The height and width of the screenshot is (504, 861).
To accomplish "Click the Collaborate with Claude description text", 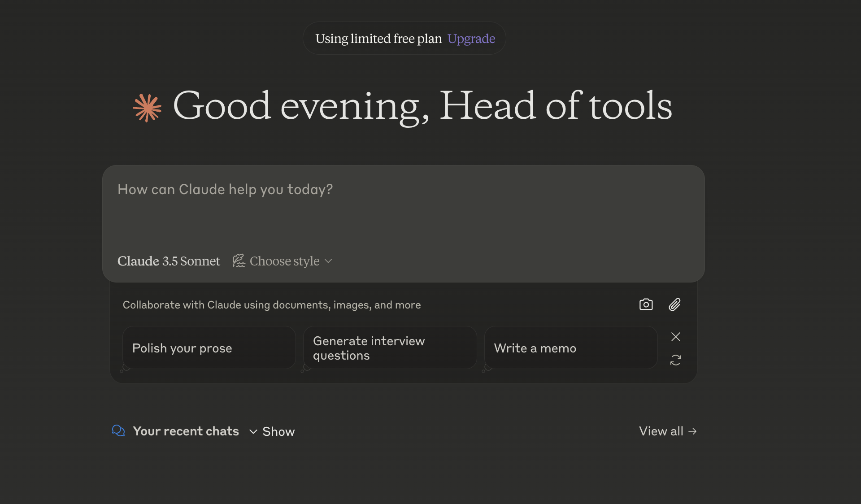I will point(272,305).
